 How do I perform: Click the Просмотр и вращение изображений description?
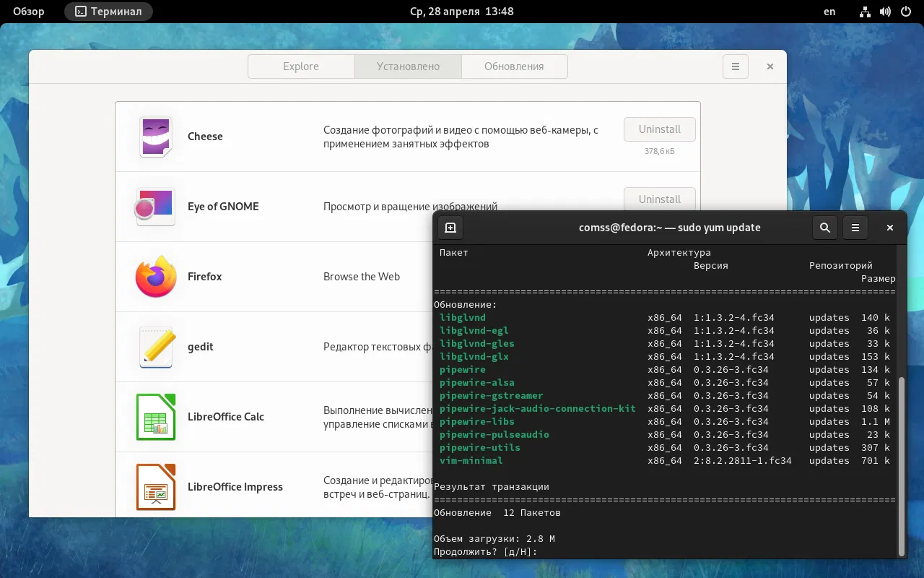411,207
